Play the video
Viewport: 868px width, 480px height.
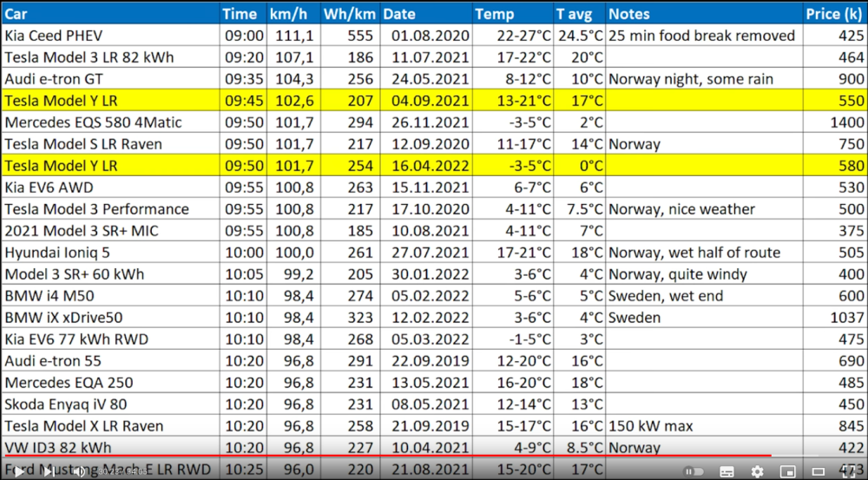(x=18, y=471)
